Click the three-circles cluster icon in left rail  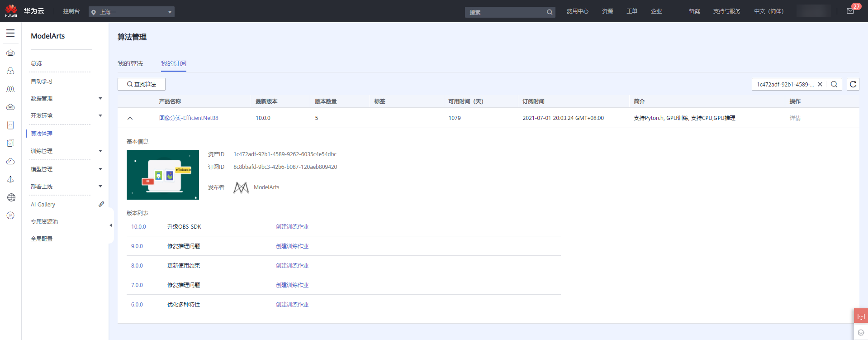(10, 71)
